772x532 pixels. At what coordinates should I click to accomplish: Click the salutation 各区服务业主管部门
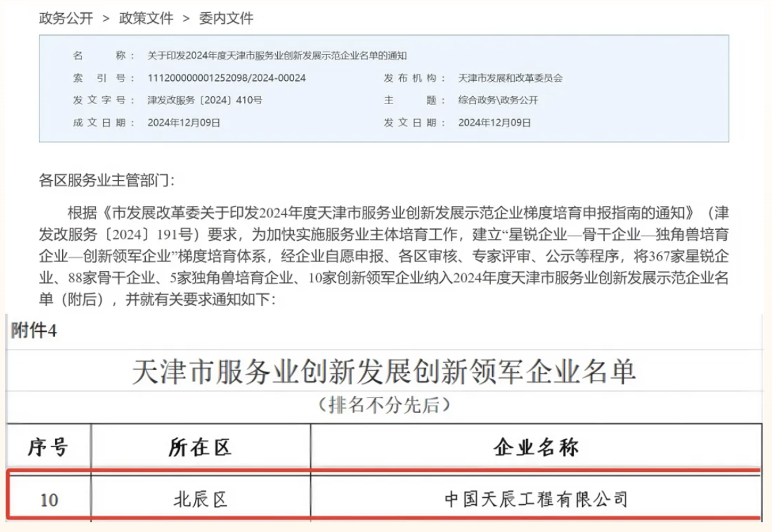(x=106, y=181)
